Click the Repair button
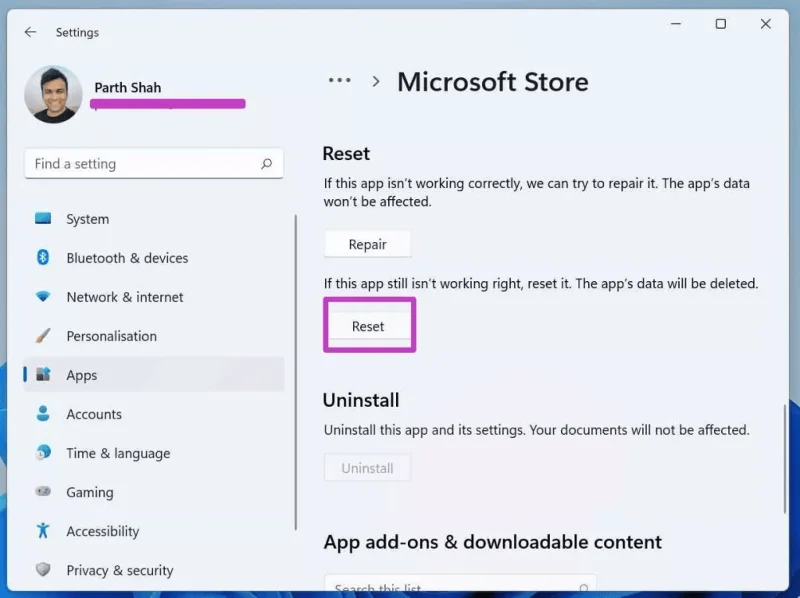Viewport: 800px width, 598px height. click(367, 244)
